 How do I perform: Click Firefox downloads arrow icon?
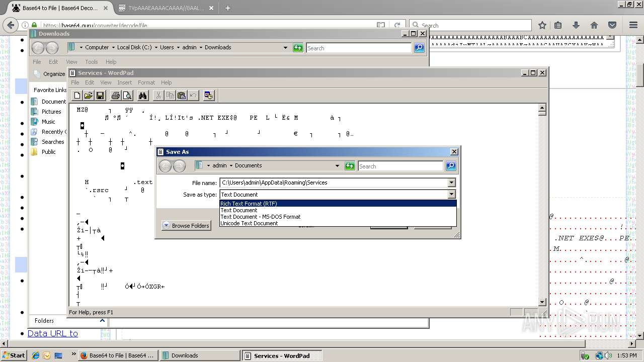pos(576,25)
